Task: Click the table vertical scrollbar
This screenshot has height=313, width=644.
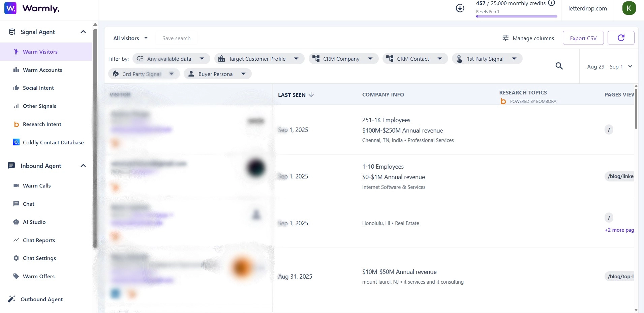Action: (636, 109)
